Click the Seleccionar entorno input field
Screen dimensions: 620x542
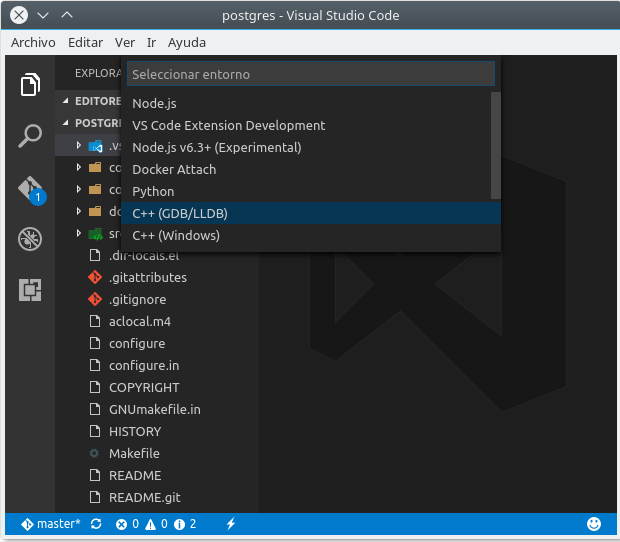click(310, 74)
